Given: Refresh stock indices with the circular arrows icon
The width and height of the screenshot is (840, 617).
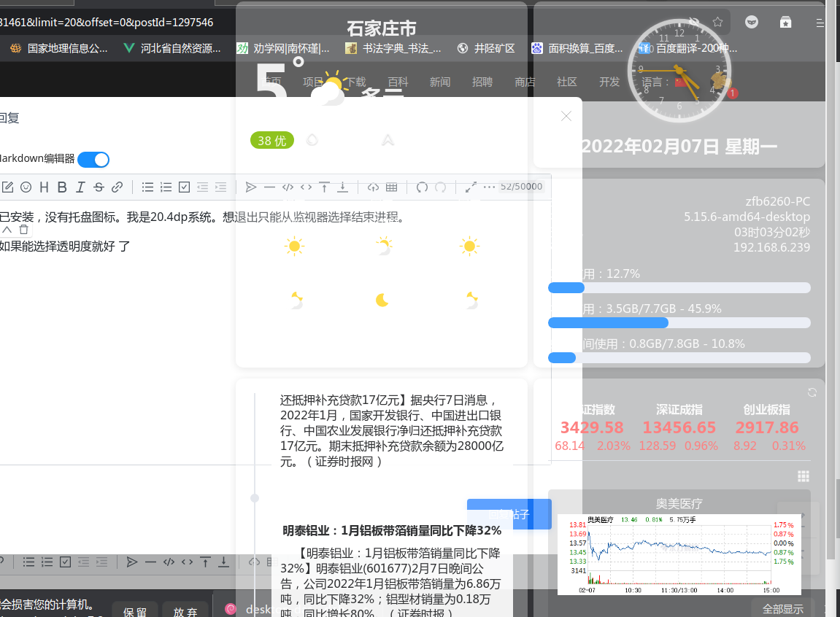Looking at the screenshot, I should tap(812, 392).
